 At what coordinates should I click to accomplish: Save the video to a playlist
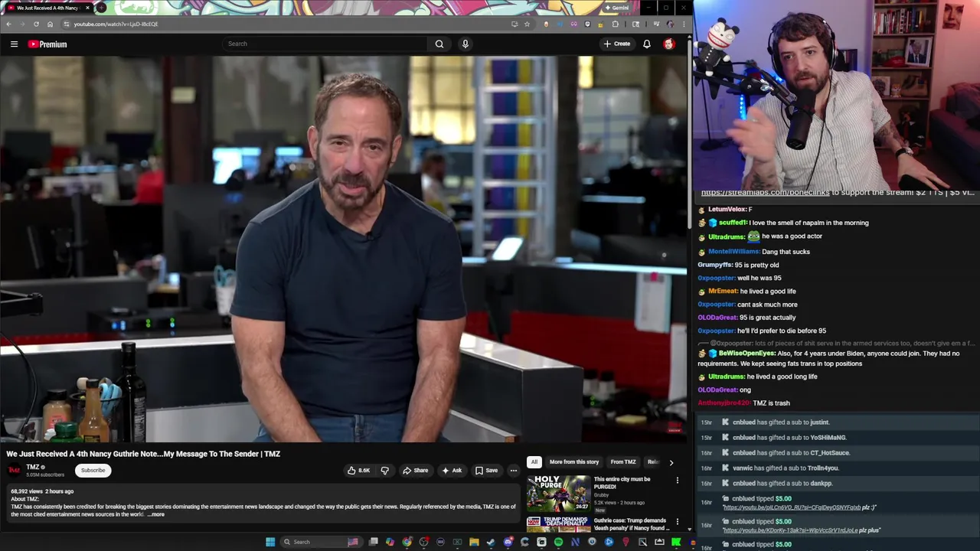[486, 471]
